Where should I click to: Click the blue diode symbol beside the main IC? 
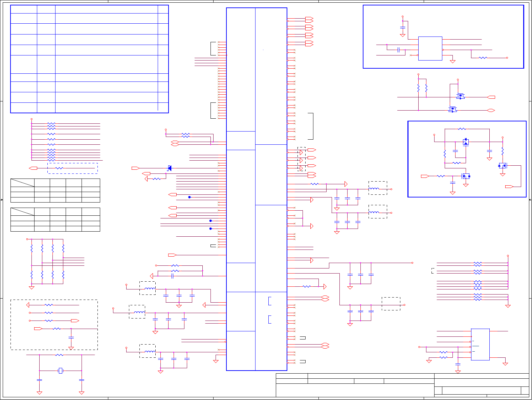170,168
